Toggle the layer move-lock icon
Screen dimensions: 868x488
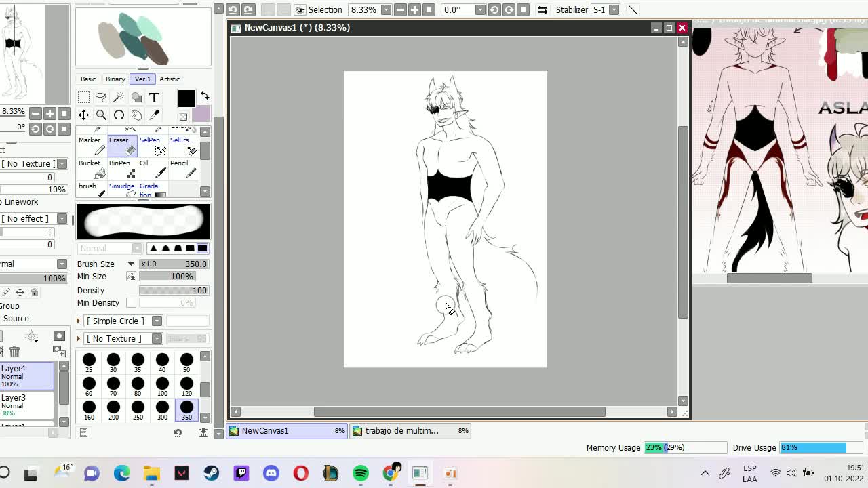pos(20,292)
